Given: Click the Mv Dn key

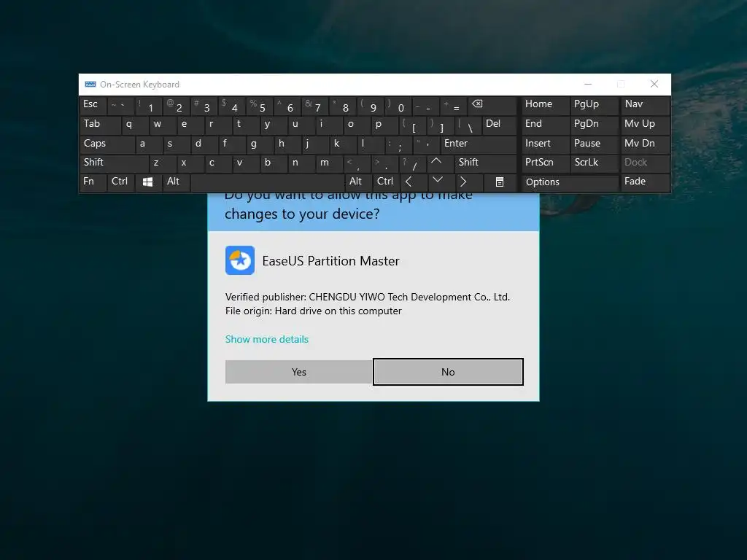Looking at the screenshot, I should (645, 144).
